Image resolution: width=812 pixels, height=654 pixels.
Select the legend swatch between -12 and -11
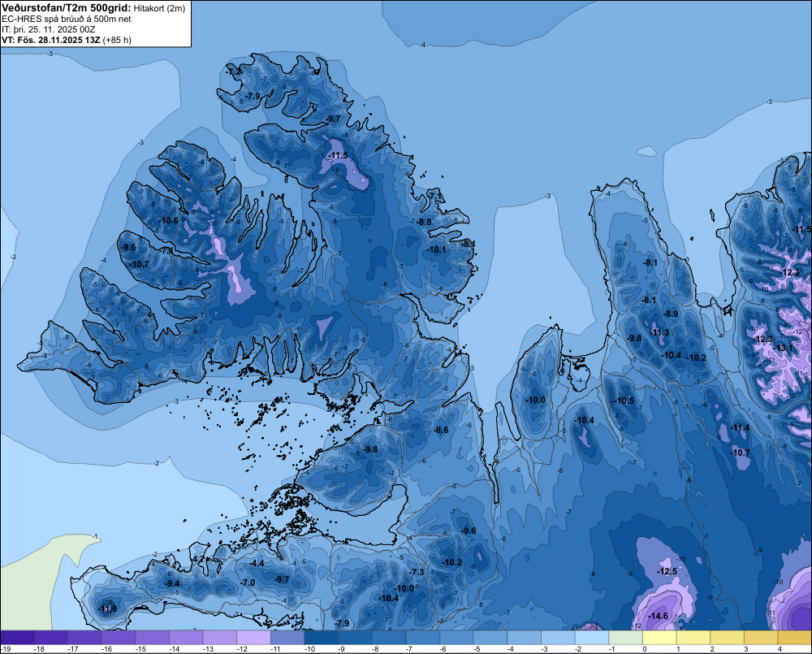[253, 638]
